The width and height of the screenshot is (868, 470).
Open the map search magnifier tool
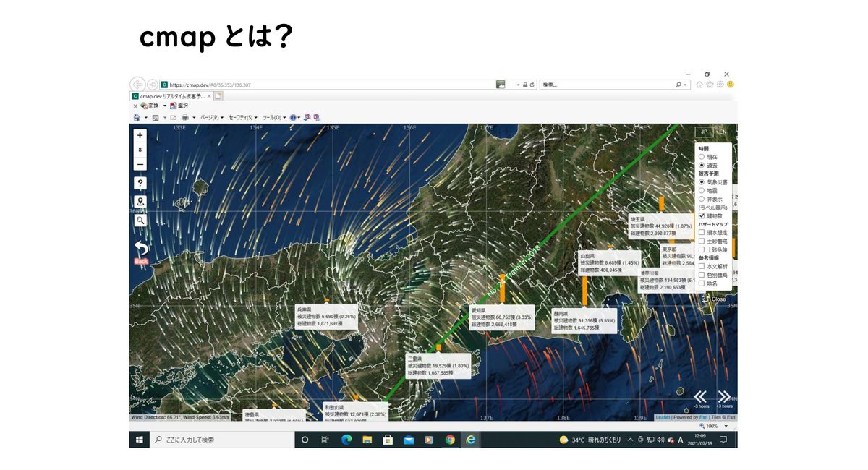click(x=140, y=220)
